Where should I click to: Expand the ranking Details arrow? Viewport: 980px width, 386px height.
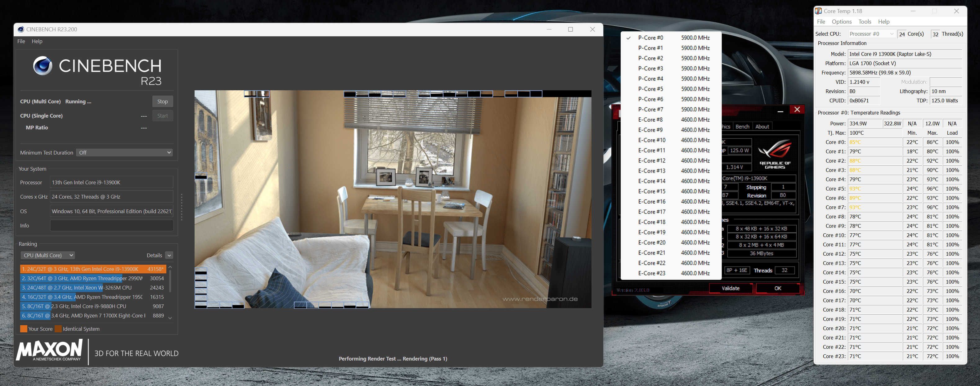[169, 256]
